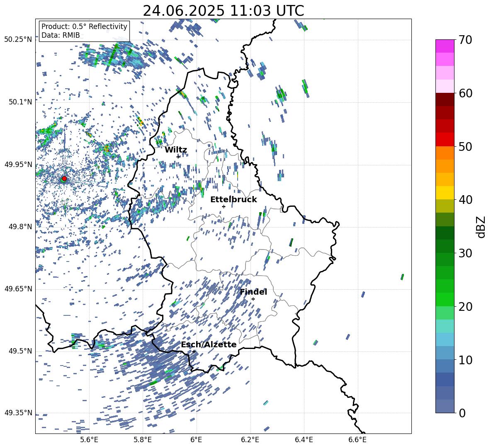Click the 6.2°E longitude label

click(250, 440)
